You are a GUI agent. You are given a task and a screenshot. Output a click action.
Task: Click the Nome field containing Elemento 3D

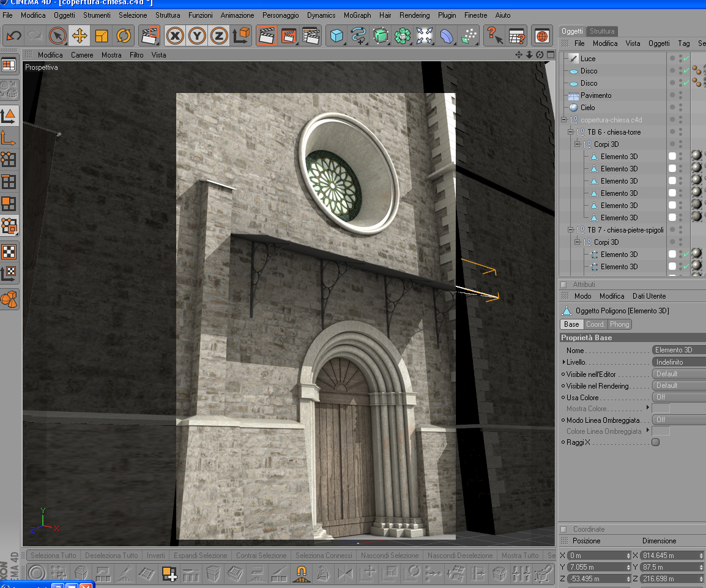(678, 350)
